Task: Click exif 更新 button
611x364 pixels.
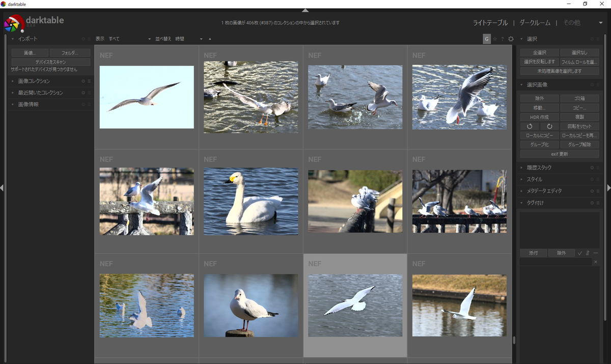Action: point(560,154)
